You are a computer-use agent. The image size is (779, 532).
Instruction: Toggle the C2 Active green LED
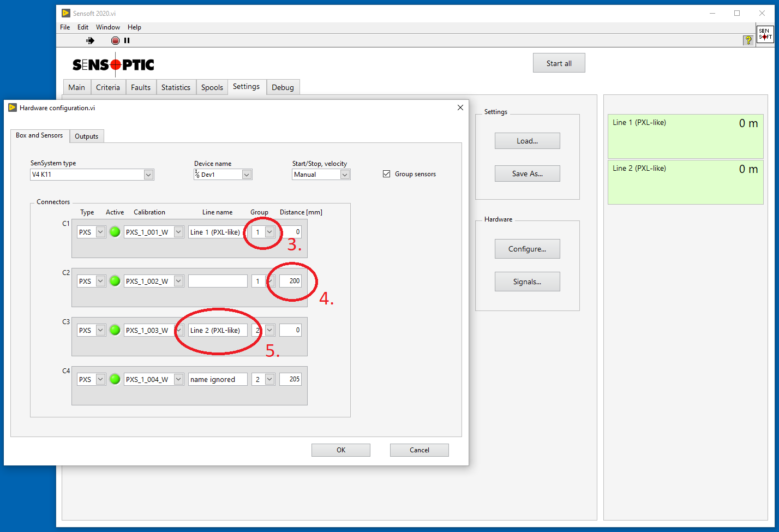[x=115, y=281]
